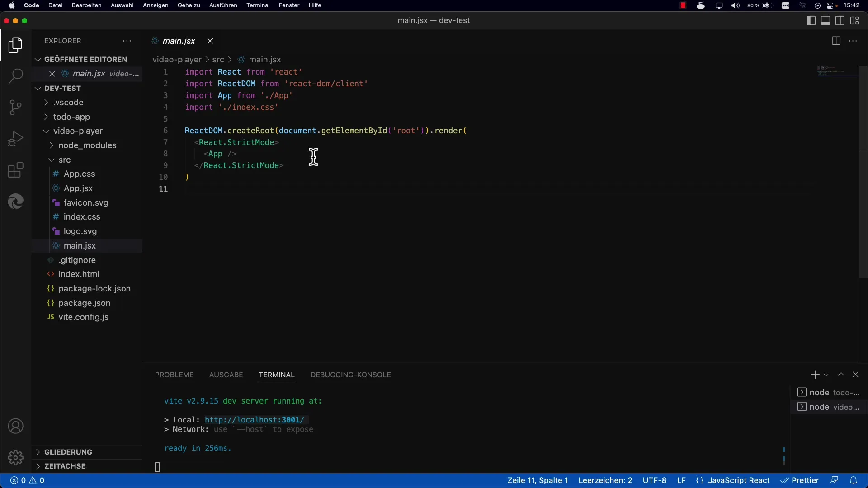Open the Edge browser tools icon

(x=15, y=202)
